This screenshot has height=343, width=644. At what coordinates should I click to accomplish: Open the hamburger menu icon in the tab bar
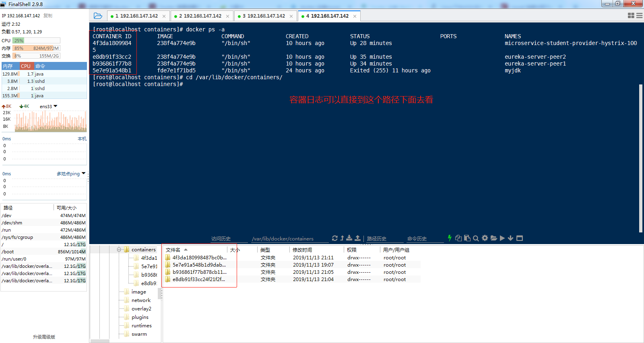click(x=639, y=16)
